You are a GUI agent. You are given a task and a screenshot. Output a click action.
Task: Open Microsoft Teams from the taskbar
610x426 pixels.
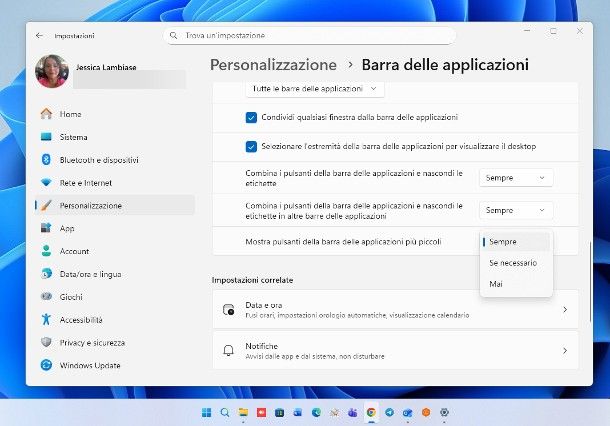pos(352,412)
